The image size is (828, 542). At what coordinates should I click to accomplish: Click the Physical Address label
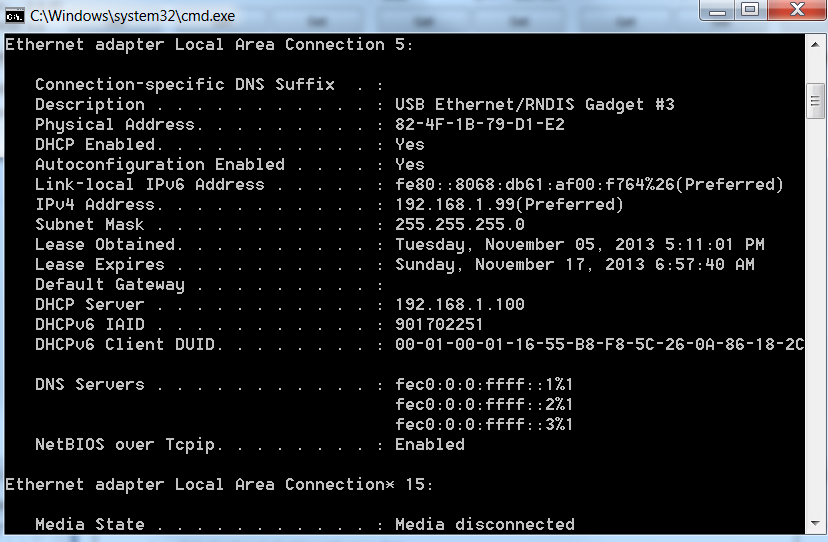[x=115, y=125]
